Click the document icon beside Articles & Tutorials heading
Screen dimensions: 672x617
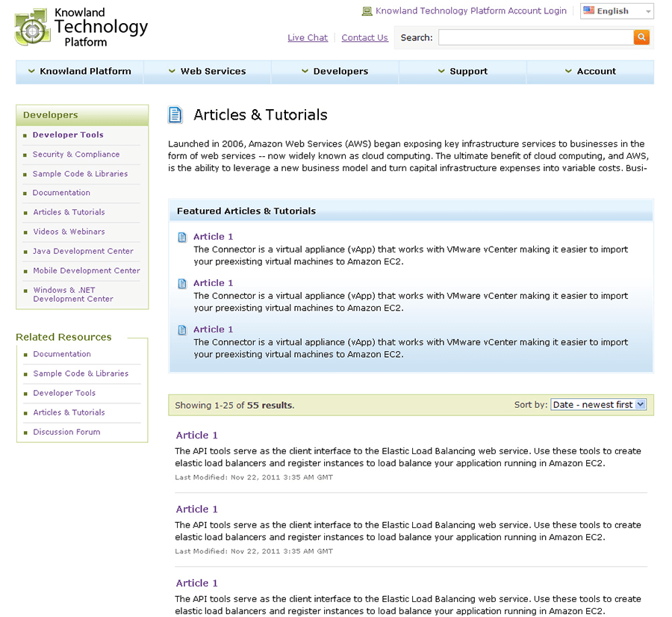pos(175,115)
